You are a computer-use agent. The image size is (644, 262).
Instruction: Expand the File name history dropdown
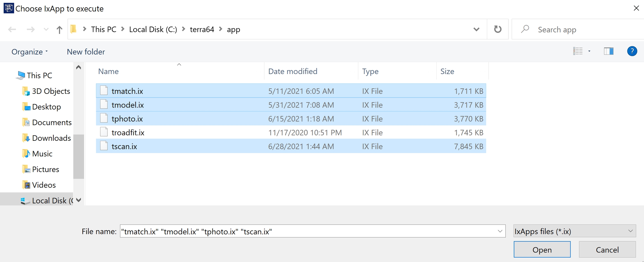tap(500, 231)
